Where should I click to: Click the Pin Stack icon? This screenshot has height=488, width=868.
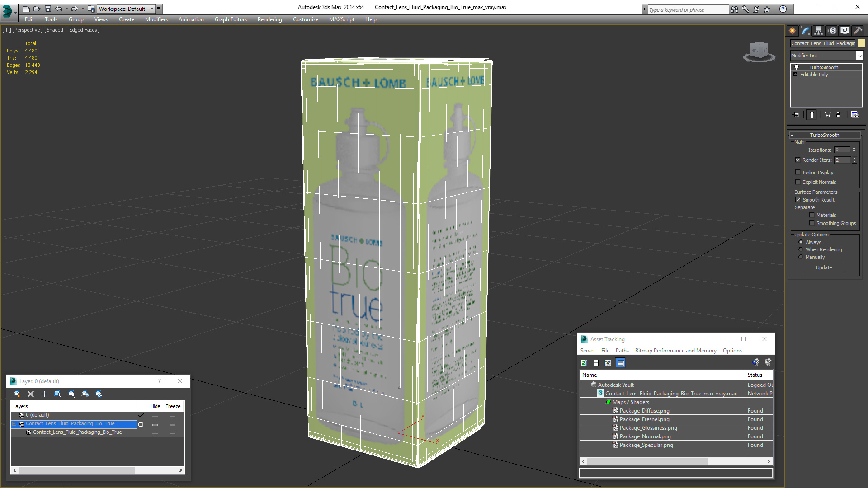[796, 115]
